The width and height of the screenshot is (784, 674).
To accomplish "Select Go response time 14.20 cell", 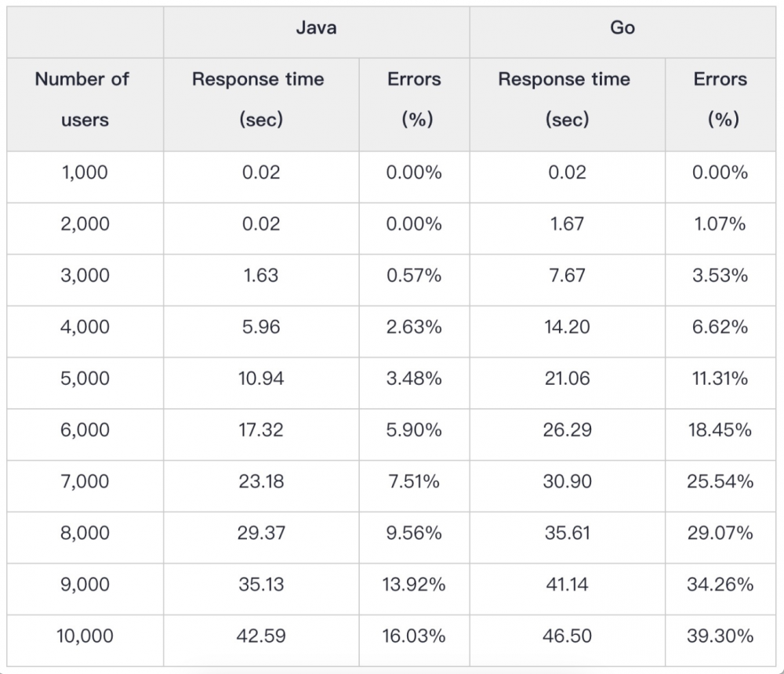I will tap(567, 328).
